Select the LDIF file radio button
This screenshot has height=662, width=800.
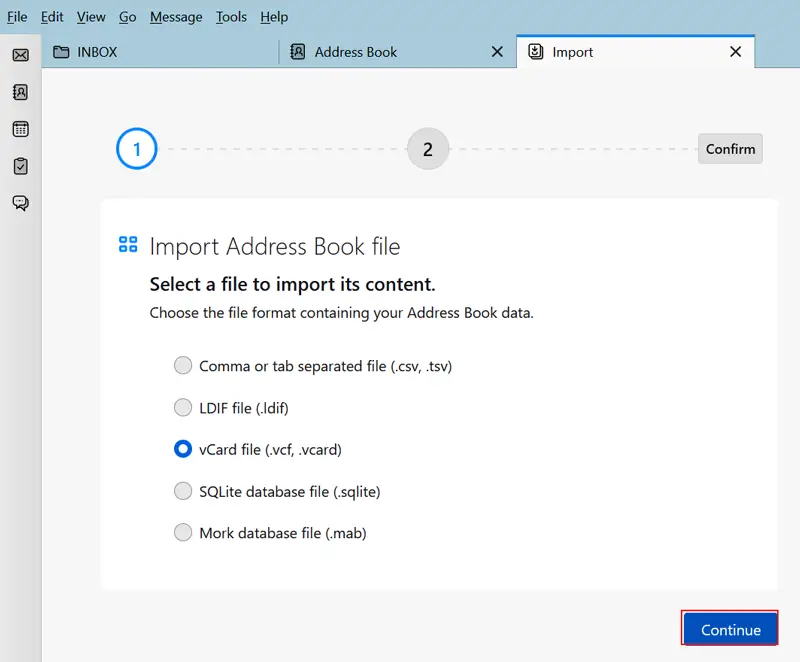(x=183, y=408)
